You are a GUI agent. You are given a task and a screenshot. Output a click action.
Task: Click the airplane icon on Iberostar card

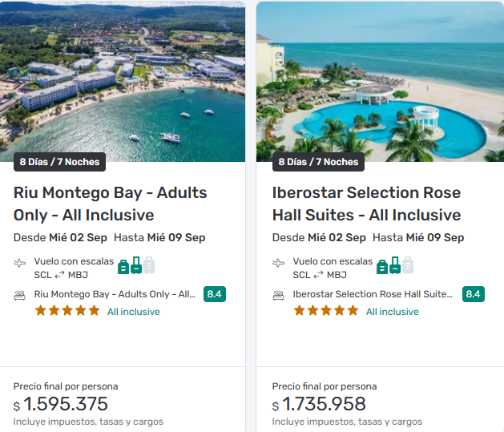279,263
